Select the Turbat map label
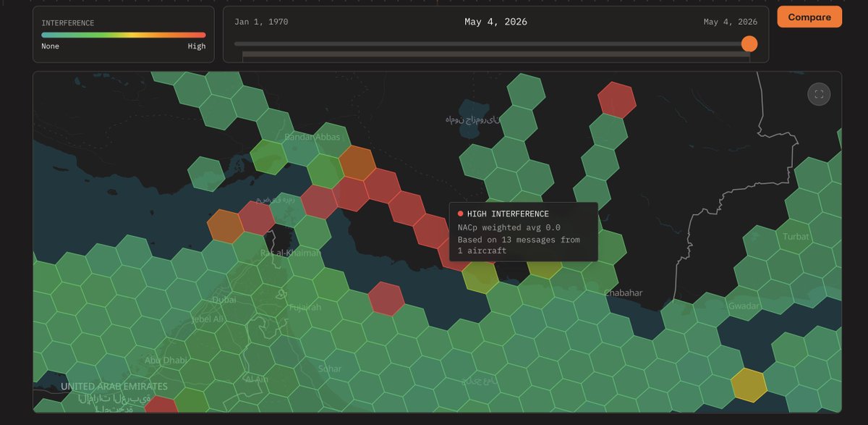868x425 pixels. click(x=796, y=237)
